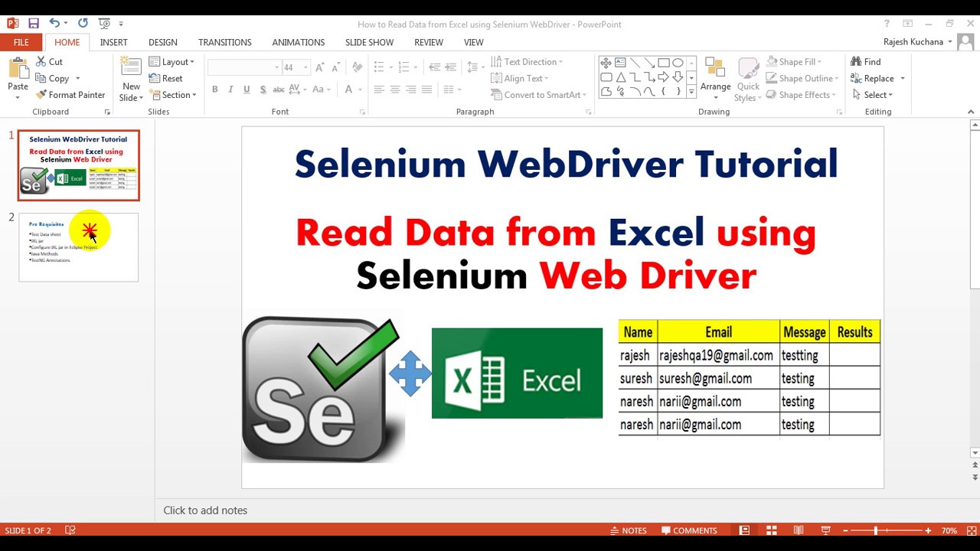Image resolution: width=980 pixels, height=551 pixels.
Task: Click the New Slide icon
Action: (131, 67)
